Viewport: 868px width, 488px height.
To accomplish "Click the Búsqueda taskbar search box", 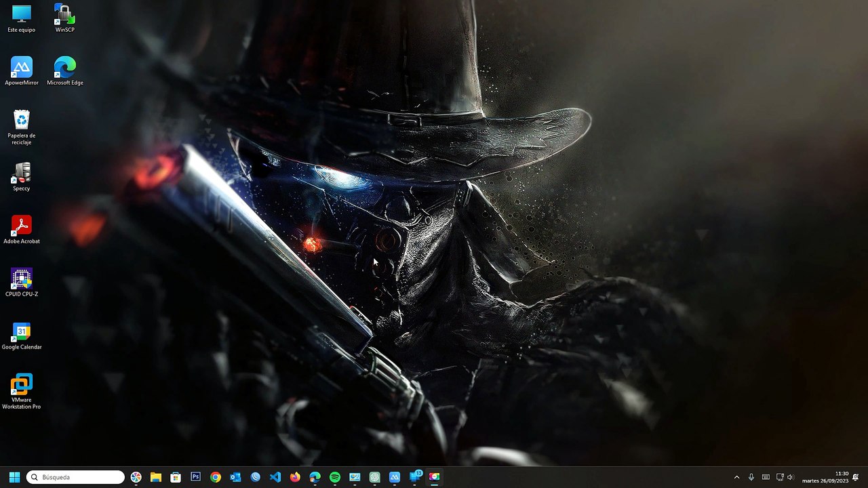I will [75, 477].
